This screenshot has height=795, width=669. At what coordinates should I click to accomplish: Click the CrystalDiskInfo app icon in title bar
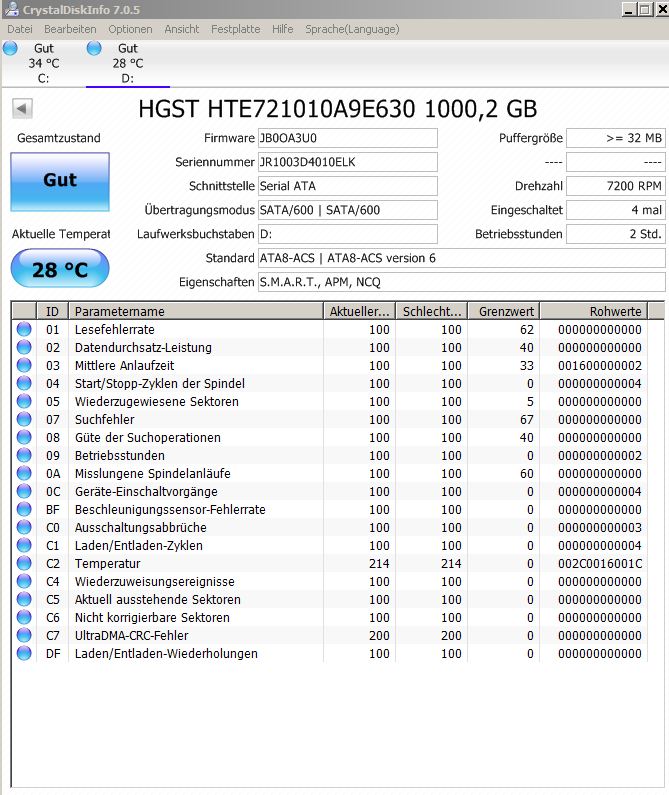click(x=11, y=9)
